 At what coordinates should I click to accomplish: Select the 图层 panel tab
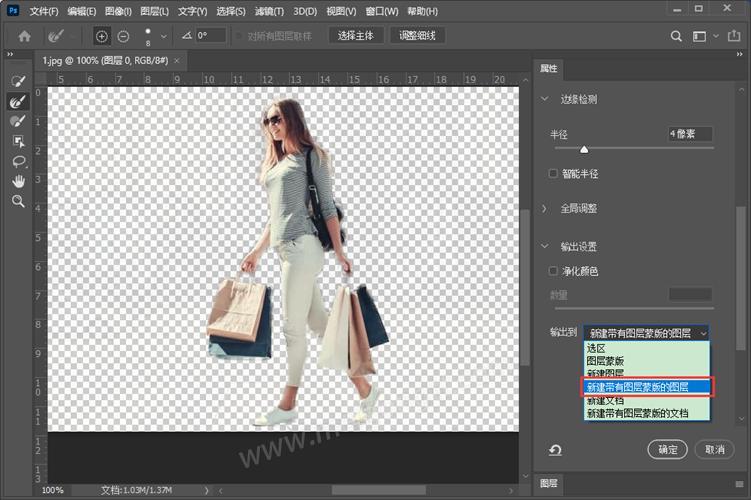[x=548, y=483]
